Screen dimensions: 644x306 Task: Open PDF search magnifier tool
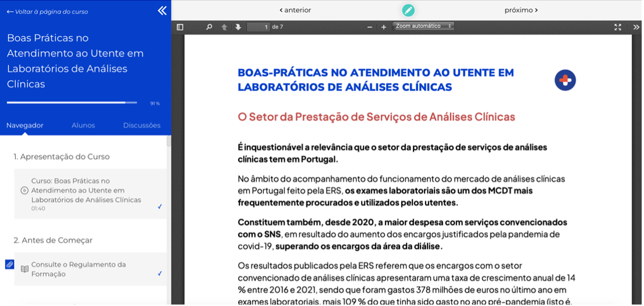[210, 27]
